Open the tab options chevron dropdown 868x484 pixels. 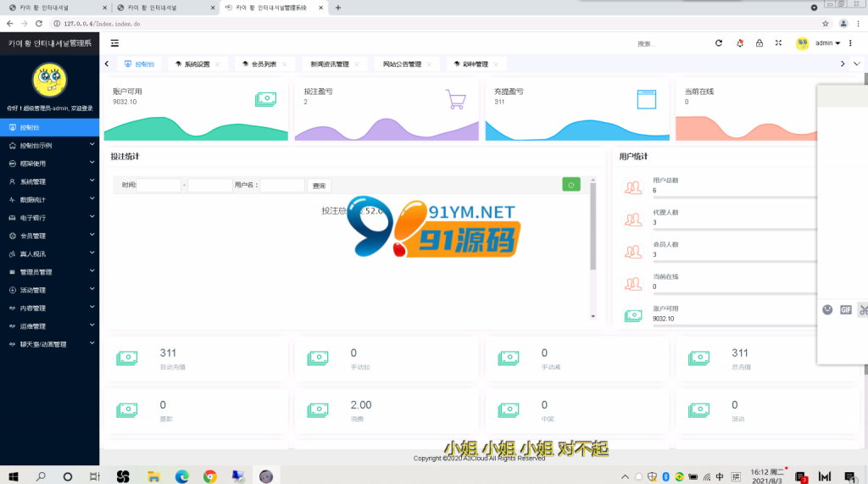pyautogui.click(x=857, y=64)
